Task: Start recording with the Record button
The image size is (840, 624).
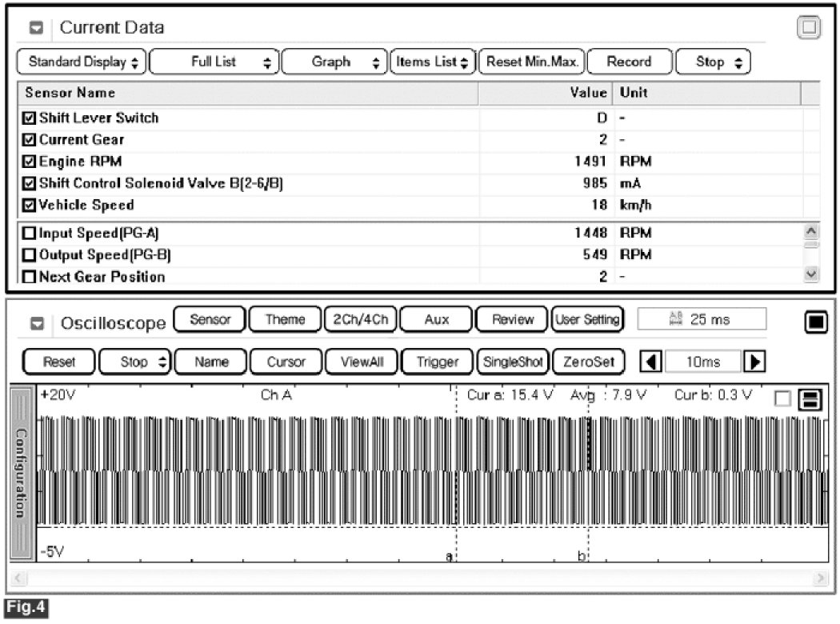Action: click(629, 62)
